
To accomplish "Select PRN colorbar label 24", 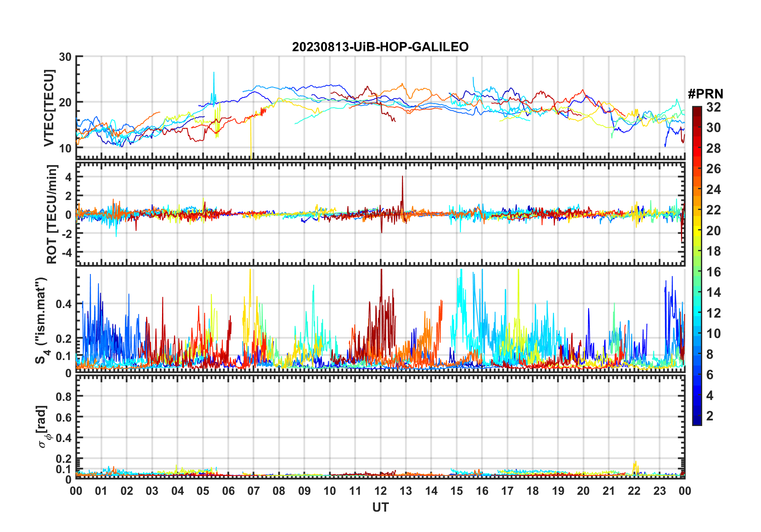I will [x=713, y=190].
